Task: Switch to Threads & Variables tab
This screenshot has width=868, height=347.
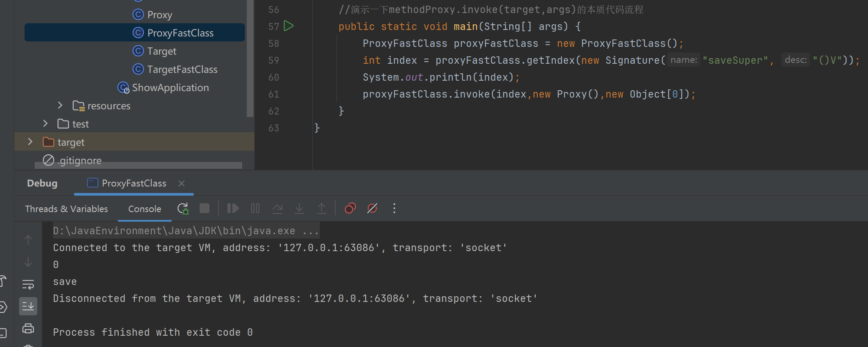Action: pos(66,209)
